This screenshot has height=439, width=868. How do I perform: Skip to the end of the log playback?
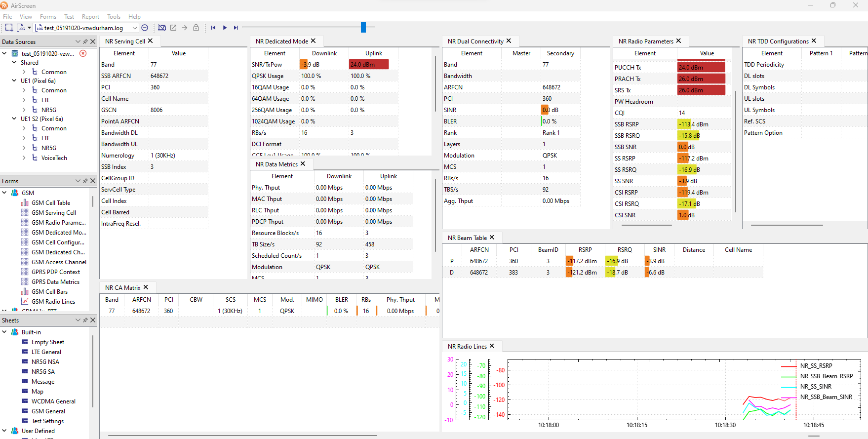[x=236, y=28]
